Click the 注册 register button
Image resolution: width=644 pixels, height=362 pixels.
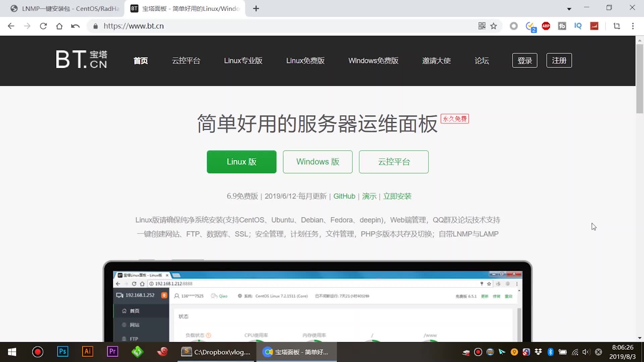(559, 60)
